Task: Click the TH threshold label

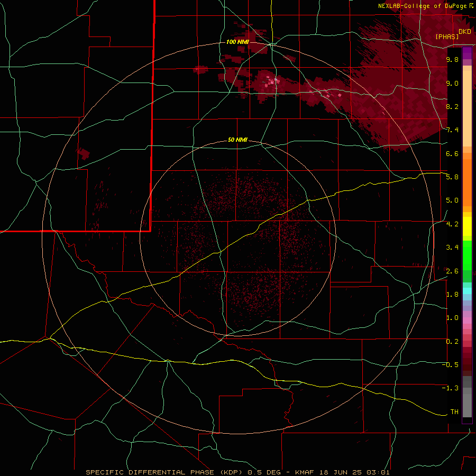Action: click(x=454, y=412)
